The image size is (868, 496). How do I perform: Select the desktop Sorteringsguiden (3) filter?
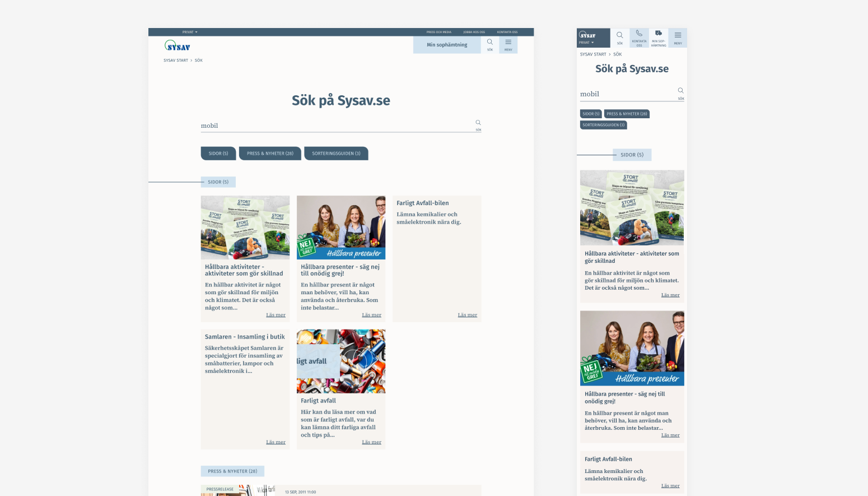(x=336, y=153)
